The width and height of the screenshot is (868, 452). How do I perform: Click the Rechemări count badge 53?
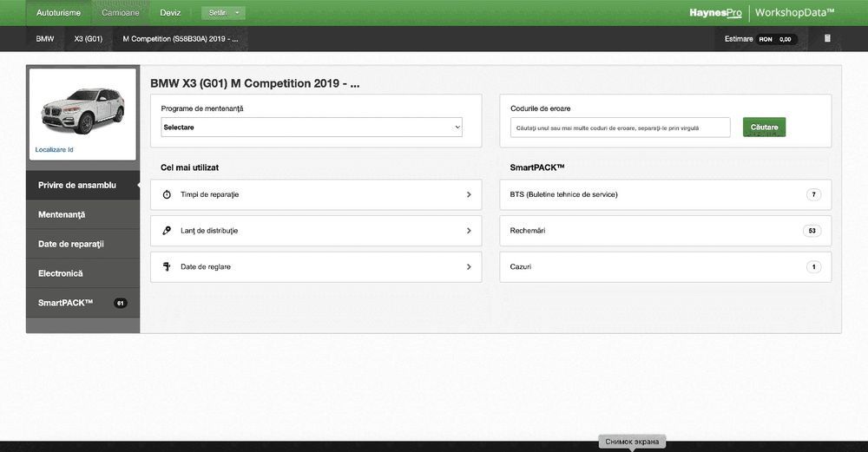pos(812,231)
